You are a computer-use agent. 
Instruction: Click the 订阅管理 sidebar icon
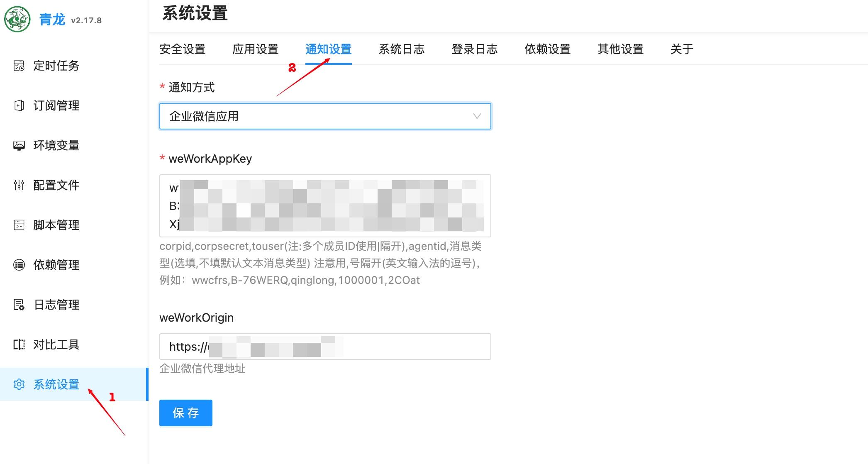19,105
